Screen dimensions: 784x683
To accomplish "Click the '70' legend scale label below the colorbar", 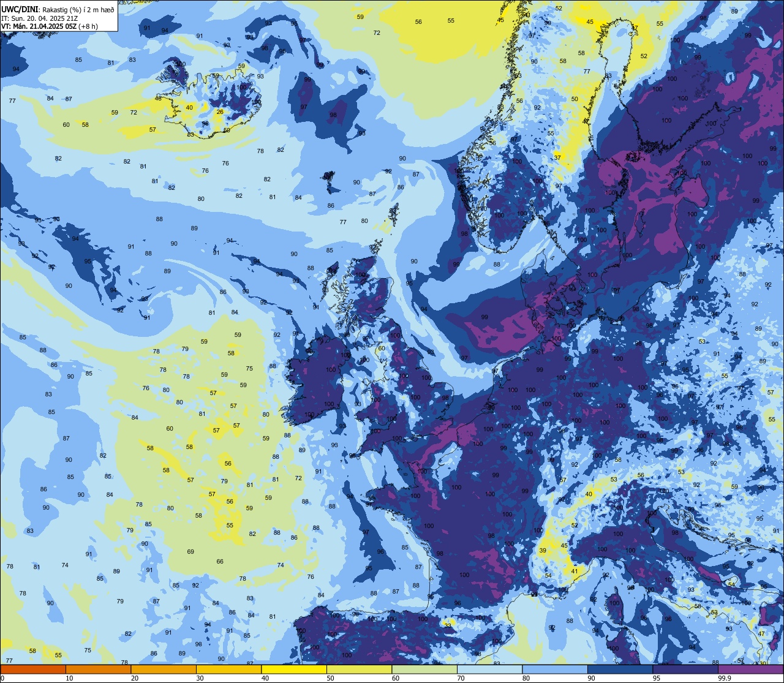I will (x=461, y=678).
